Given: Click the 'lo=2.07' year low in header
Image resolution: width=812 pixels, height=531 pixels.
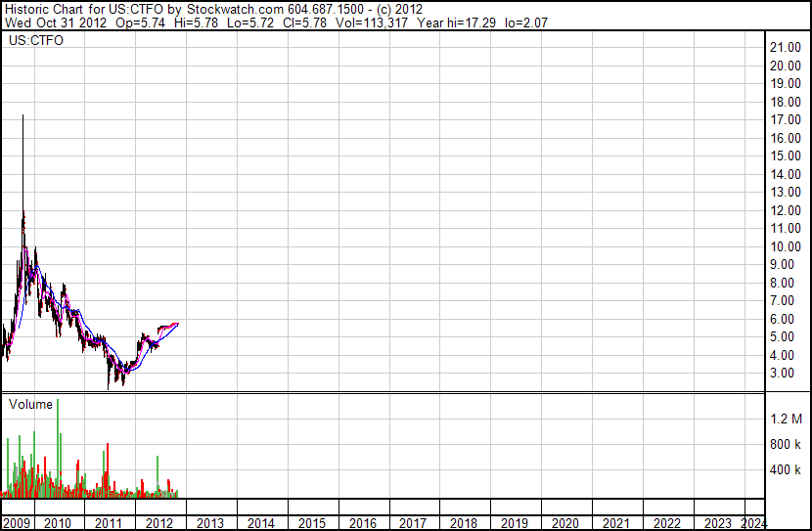Looking at the screenshot, I should [526, 22].
